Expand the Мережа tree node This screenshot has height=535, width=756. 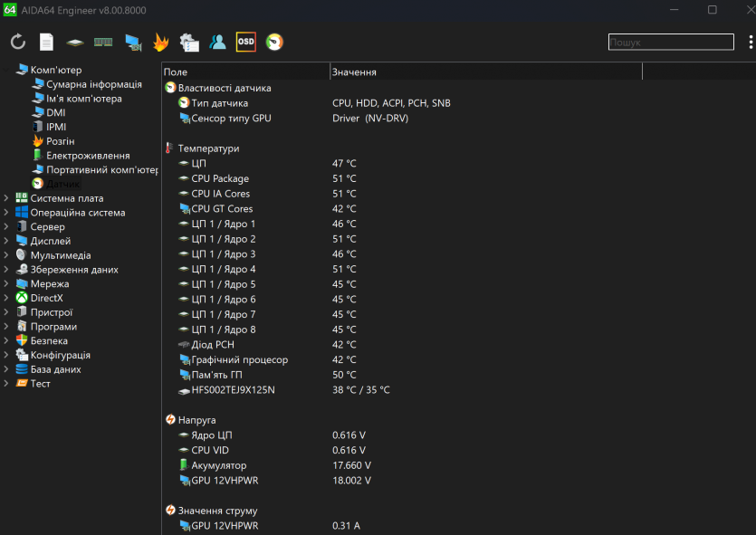pyautogui.click(x=7, y=284)
